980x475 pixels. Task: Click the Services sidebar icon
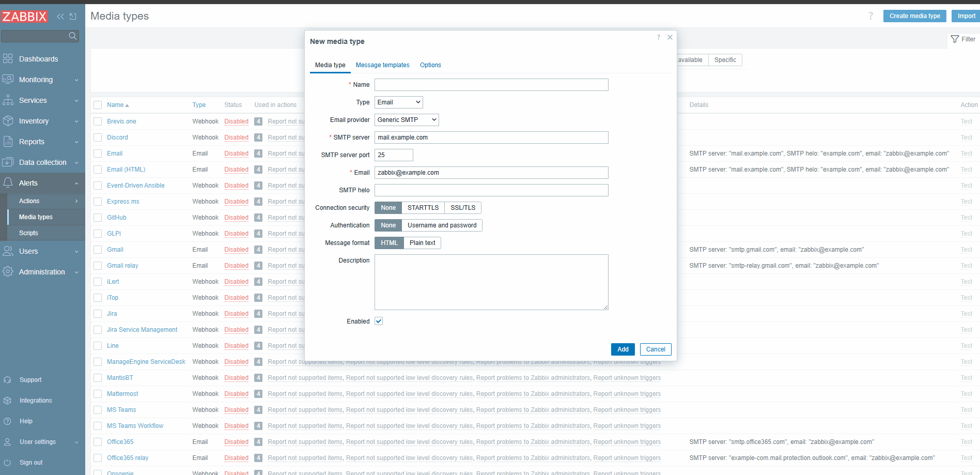(x=8, y=100)
